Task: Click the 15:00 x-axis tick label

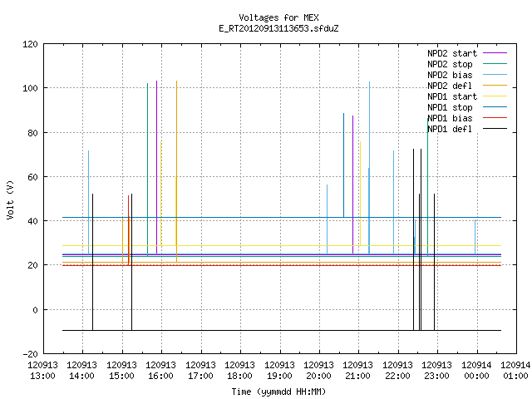Action: tap(121, 371)
